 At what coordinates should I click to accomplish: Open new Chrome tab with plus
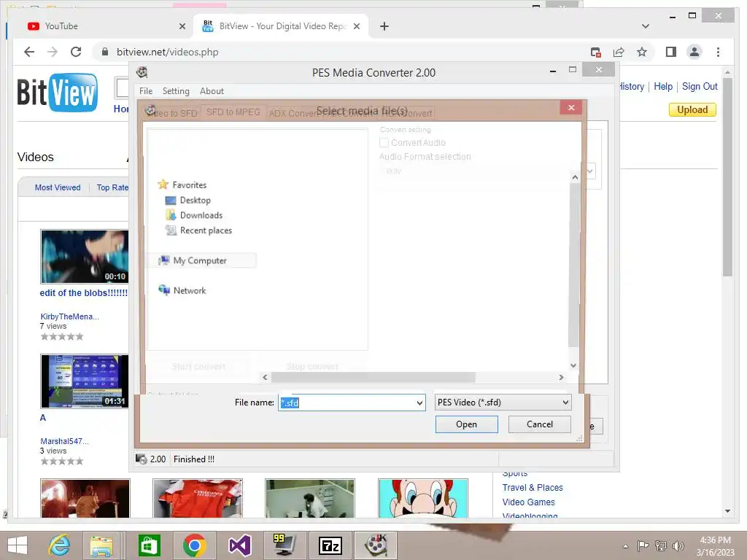(384, 26)
